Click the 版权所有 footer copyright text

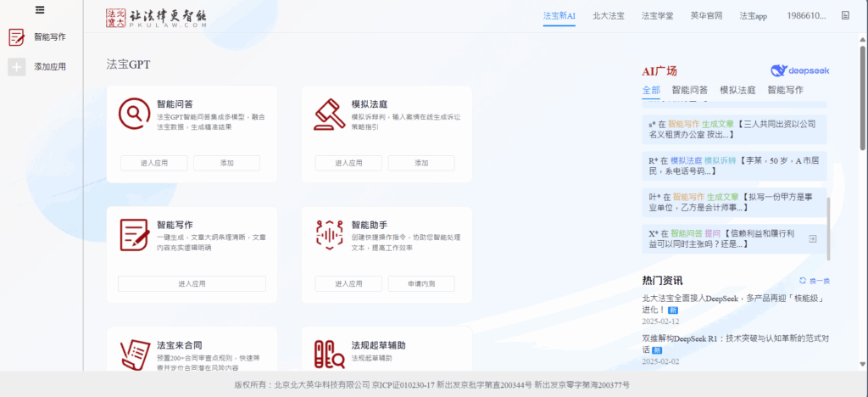[x=431, y=385]
